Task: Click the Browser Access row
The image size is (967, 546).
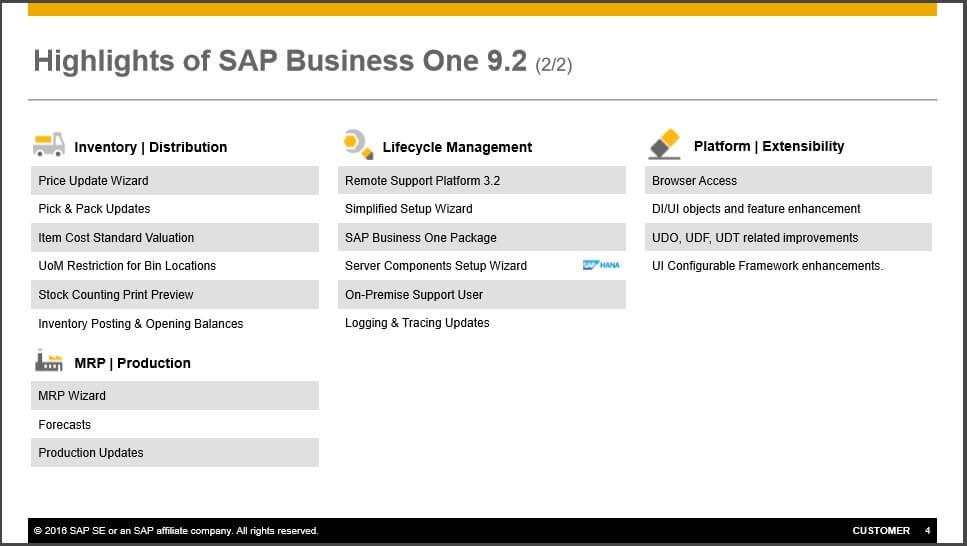Action: tap(788, 181)
